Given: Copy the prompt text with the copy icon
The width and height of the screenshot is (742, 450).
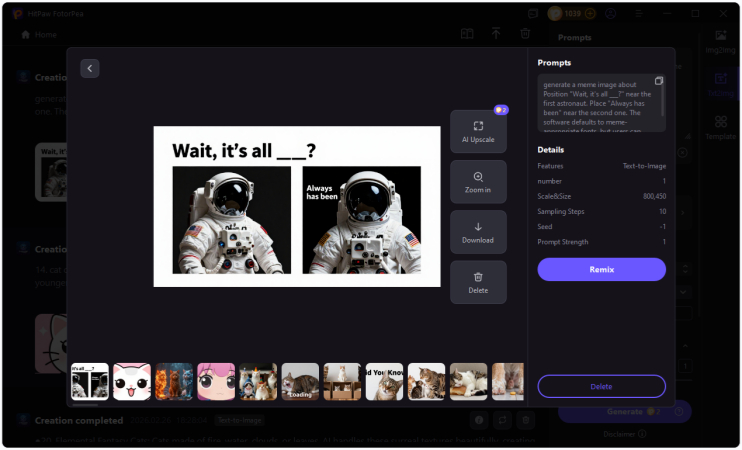Looking at the screenshot, I should pos(659,81).
